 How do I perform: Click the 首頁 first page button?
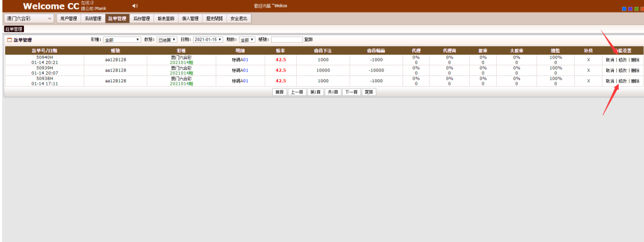pos(279,92)
